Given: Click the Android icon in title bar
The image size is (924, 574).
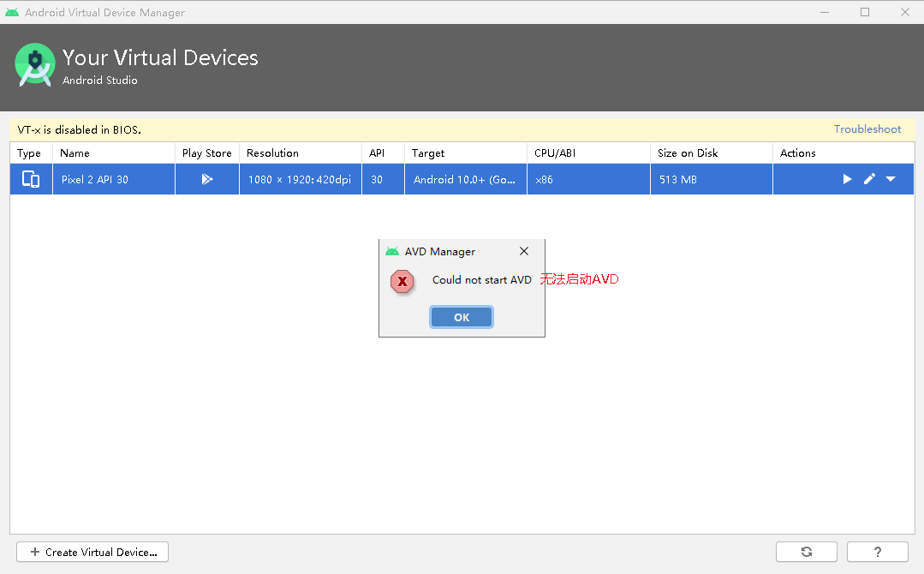Looking at the screenshot, I should [12, 12].
